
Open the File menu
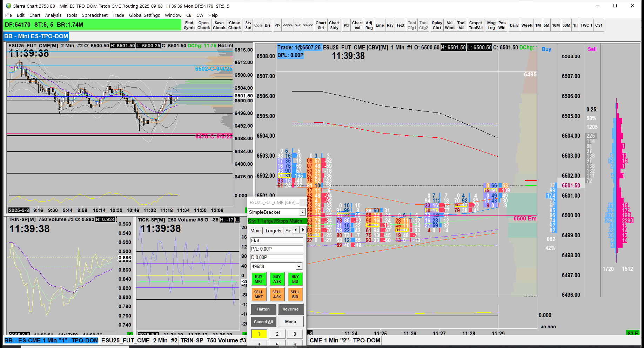[9, 15]
